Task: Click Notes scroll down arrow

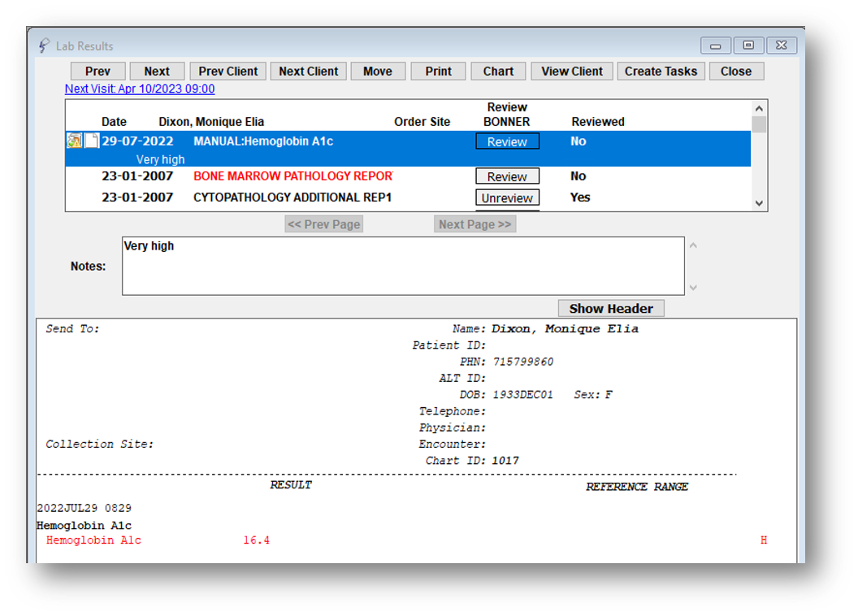Action: (x=693, y=287)
